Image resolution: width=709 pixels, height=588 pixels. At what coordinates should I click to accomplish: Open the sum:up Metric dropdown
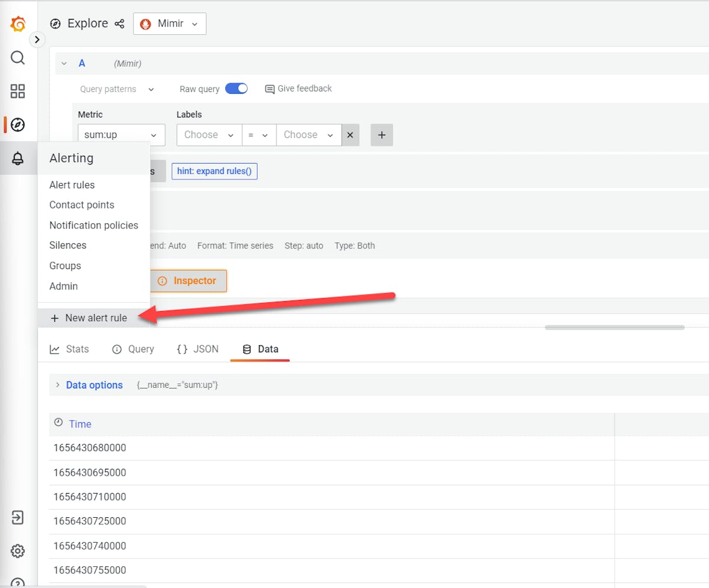(x=121, y=135)
